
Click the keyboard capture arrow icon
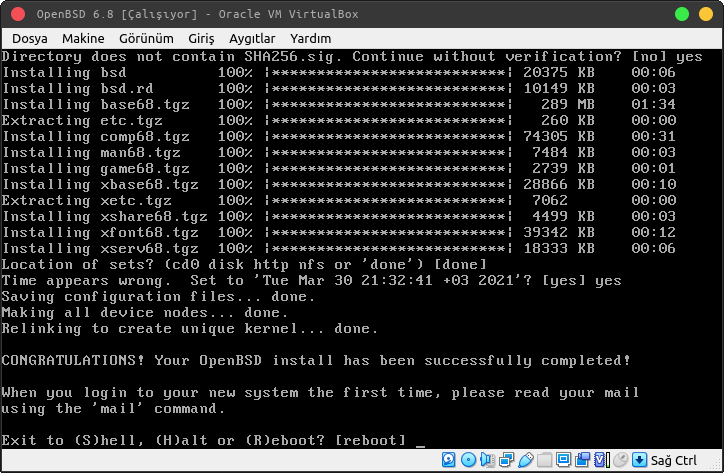click(640, 460)
